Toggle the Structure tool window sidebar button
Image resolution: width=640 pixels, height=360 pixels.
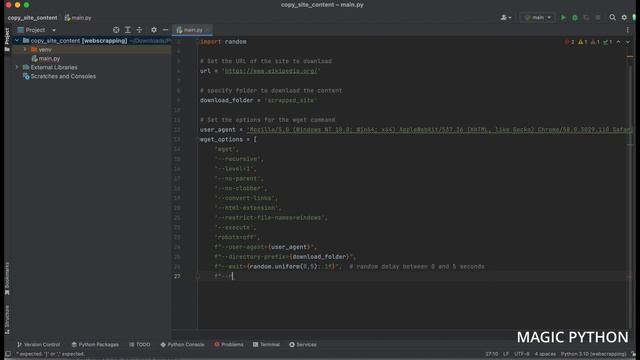point(7,320)
